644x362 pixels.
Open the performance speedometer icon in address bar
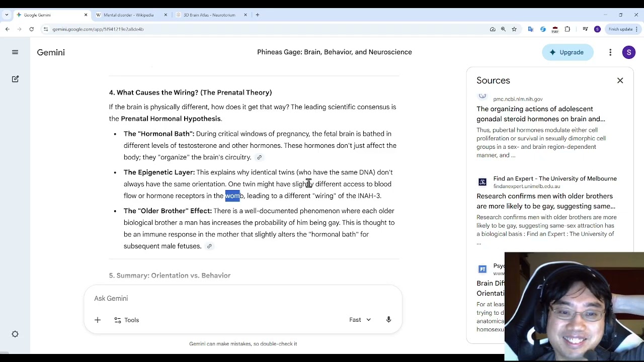(493, 29)
